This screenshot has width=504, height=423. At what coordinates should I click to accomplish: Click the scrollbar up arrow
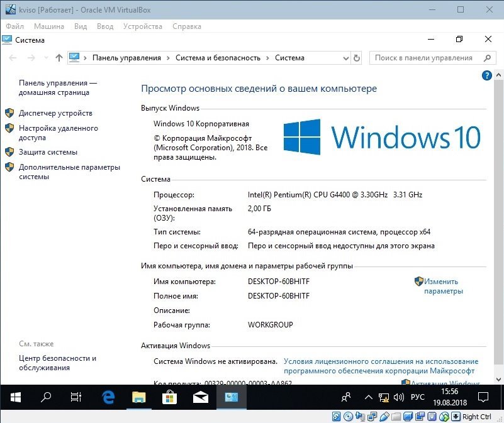(x=498, y=75)
